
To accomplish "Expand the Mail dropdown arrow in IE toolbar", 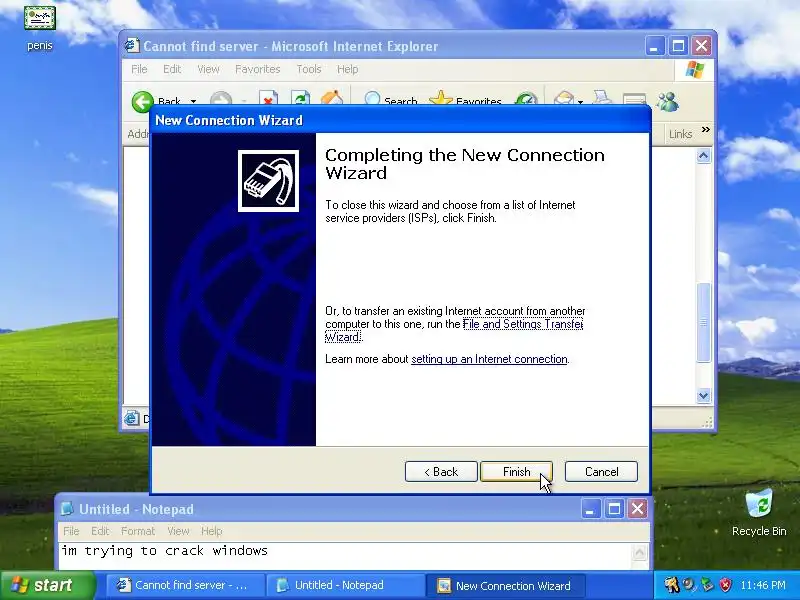I will pos(581,101).
